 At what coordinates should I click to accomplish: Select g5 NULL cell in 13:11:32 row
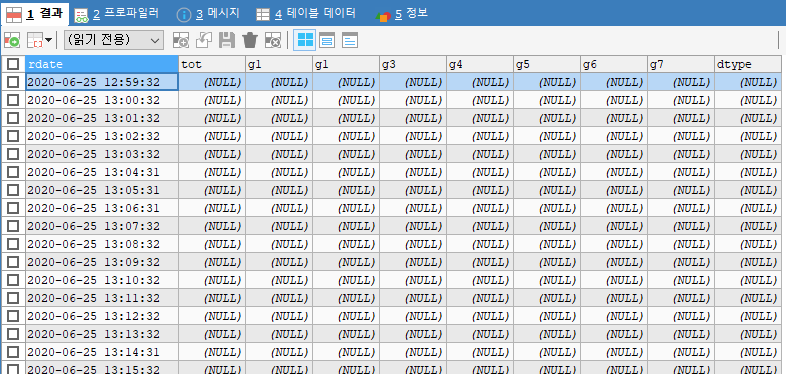click(x=546, y=298)
